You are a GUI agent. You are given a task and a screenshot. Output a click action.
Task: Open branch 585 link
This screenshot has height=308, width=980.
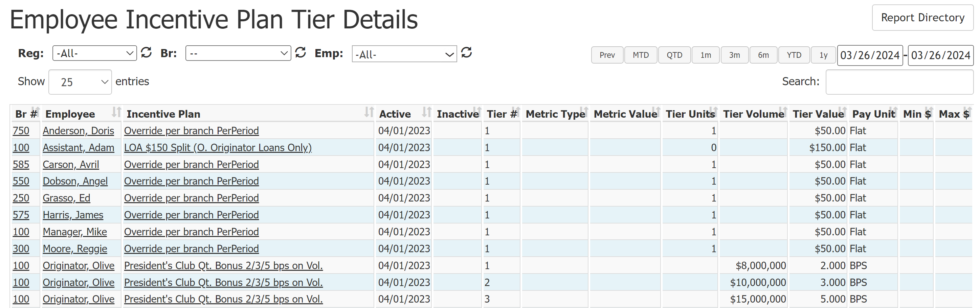(21, 164)
